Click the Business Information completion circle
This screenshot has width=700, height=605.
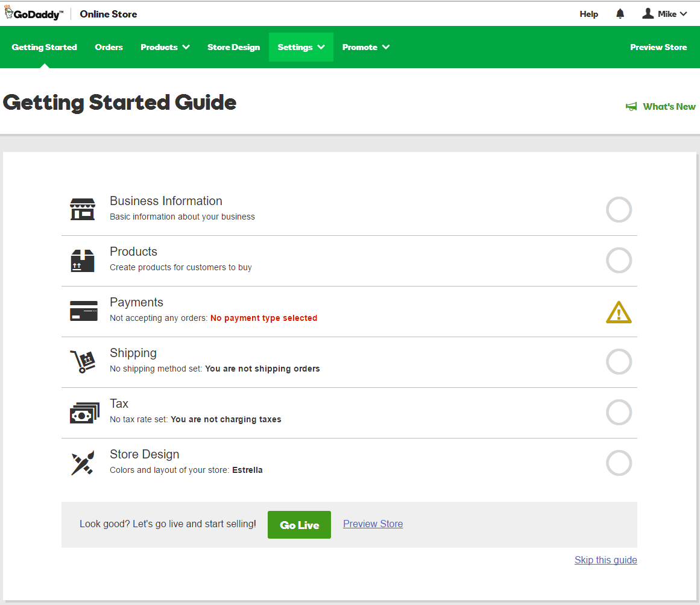[619, 209]
